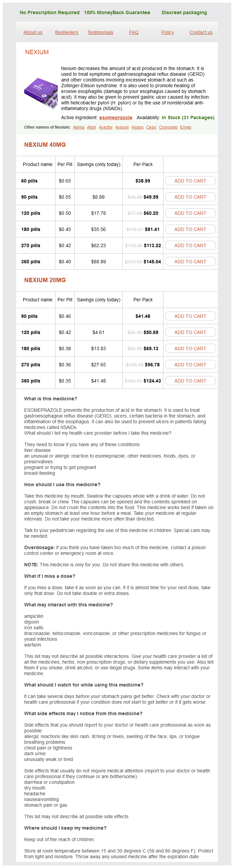
Task: Click the Cronopep alternate name link
Action: (168, 127)
